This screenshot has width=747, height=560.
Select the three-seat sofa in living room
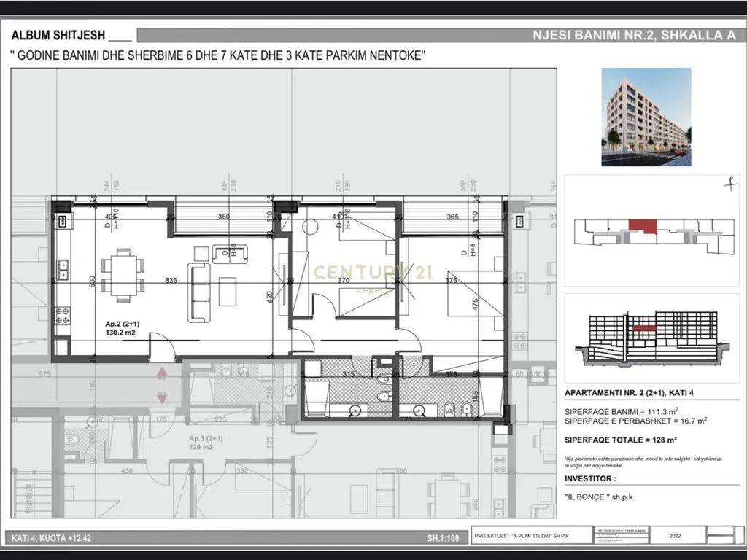coord(198,292)
